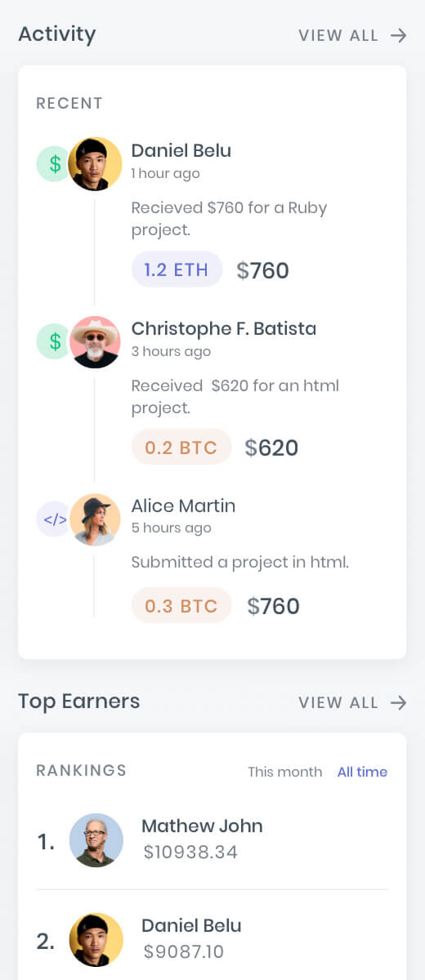Click VIEW ALL in Top Earners section
Image resolution: width=425 pixels, height=980 pixels.
[x=338, y=702]
